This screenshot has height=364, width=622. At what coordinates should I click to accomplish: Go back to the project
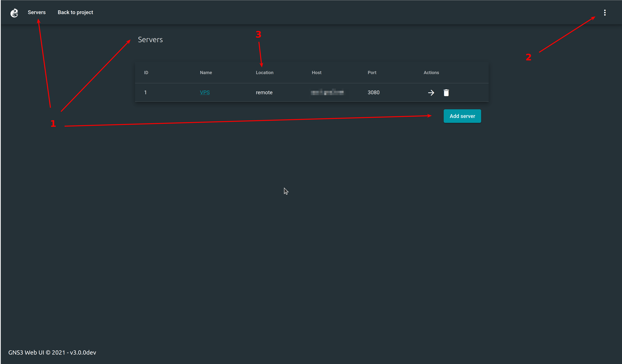click(x=75, y=12)
